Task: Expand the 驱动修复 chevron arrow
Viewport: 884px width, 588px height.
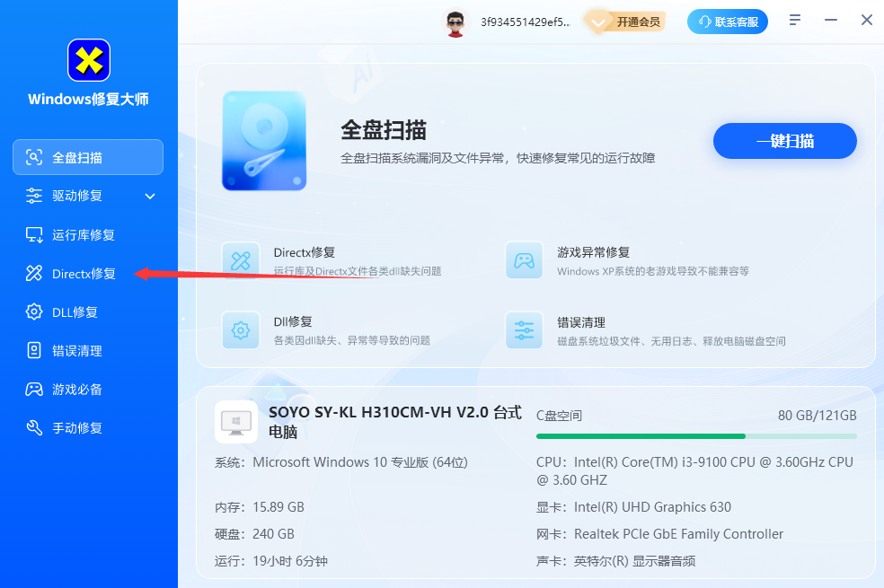Action: click(x=150, y=196)
